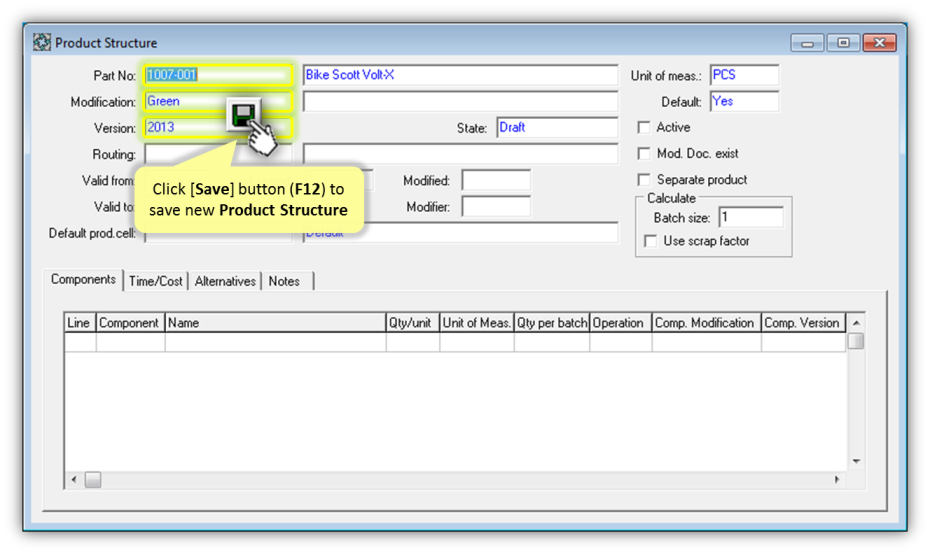This screenshot has width=930, height=554.
Task: Tick the Mod. Doc. exist checkbox
Action: click(644, 153)
